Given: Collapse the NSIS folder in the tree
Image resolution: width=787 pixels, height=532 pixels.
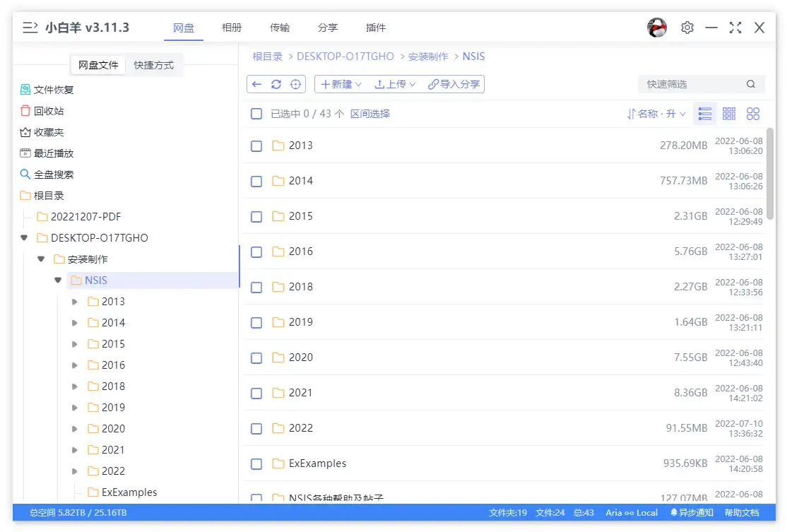Looking at the screenshot, I should pyautogui.click(x=58, y=280).
